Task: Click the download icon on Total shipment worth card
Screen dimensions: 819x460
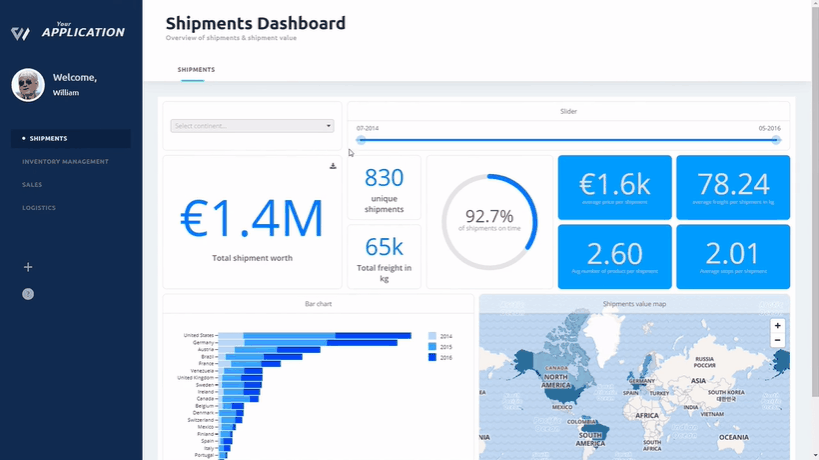Action: click(333, 166)
